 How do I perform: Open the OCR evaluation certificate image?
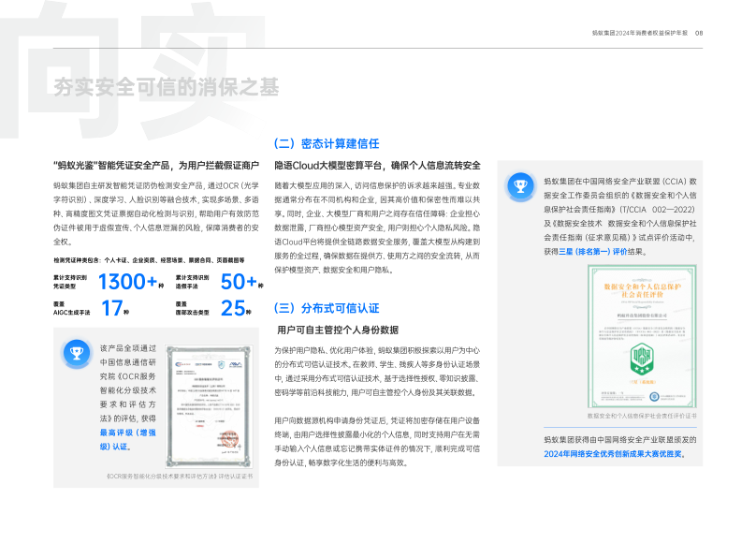click(209, 406)
